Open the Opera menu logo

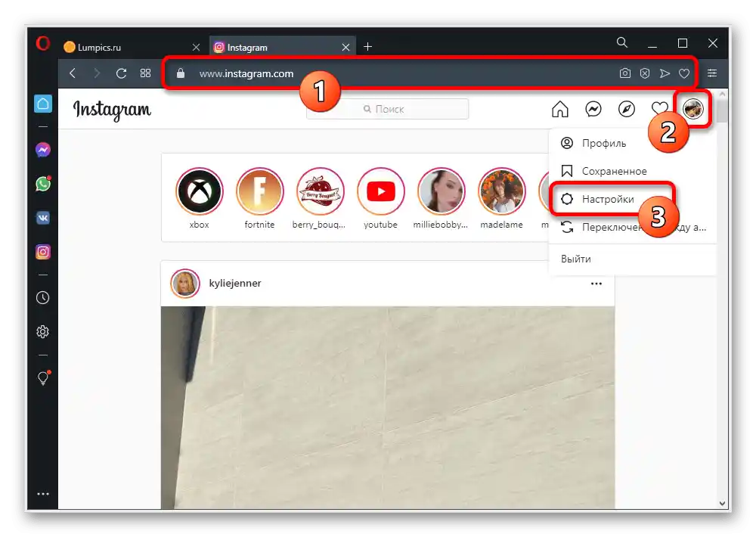(43, 44)
